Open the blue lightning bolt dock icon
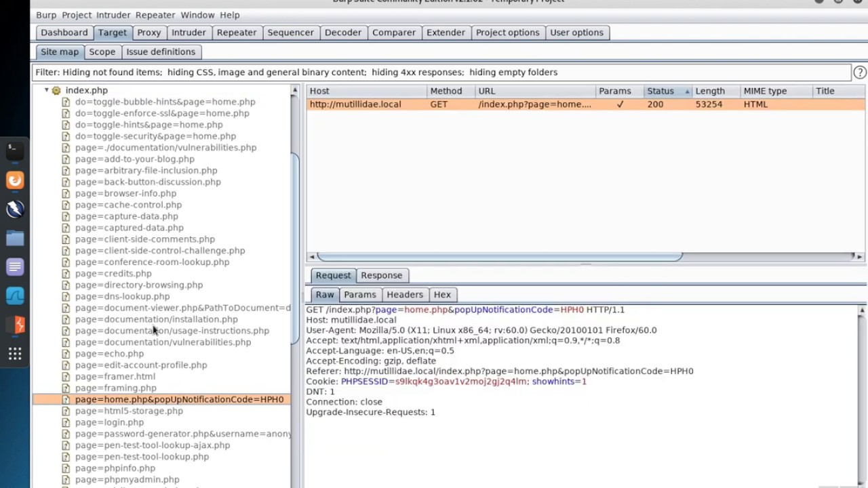The width and height of the screenshot is (868, 488). (14, 209)
